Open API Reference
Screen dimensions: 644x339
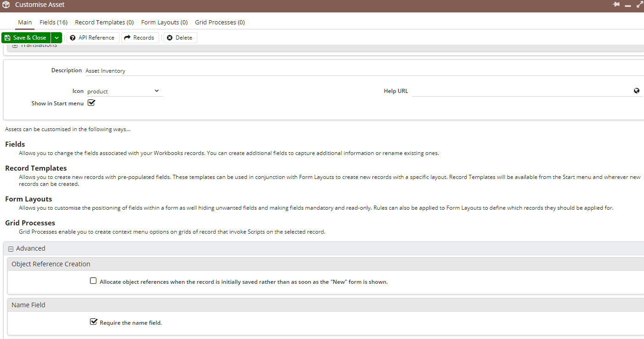coord(92,38)
